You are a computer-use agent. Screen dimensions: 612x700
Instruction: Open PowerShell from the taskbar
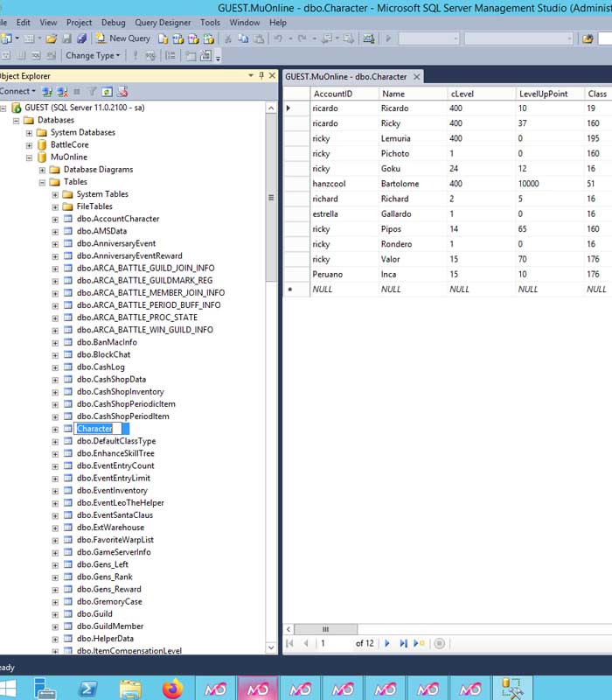point(87,689)
